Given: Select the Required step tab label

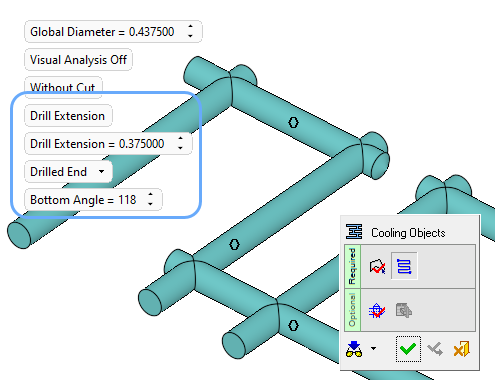Looking at the screenshot, I should coord(352,266).
